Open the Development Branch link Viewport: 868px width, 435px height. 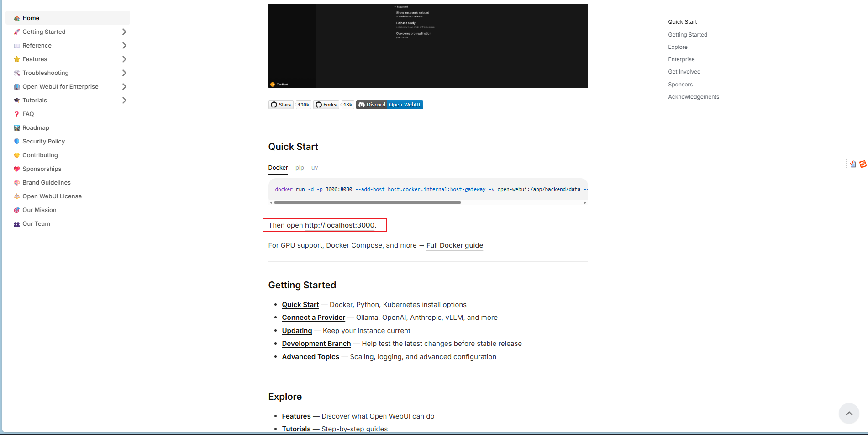(316, 344)
